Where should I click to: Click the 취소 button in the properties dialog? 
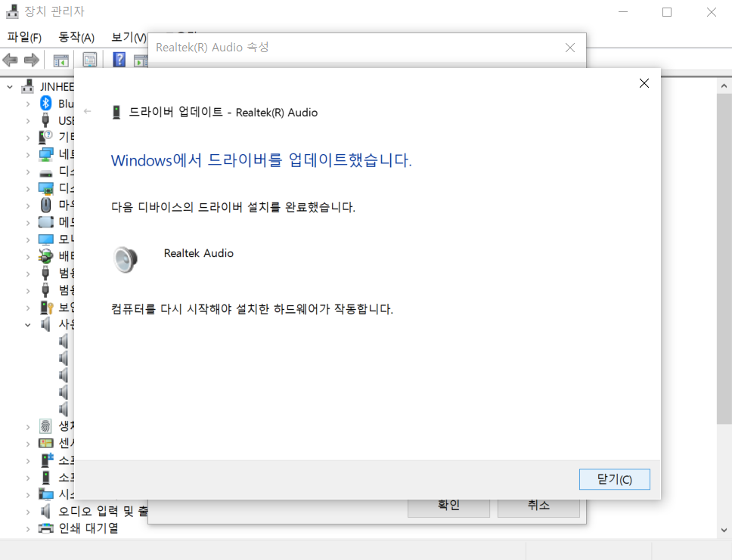[538, 508]
